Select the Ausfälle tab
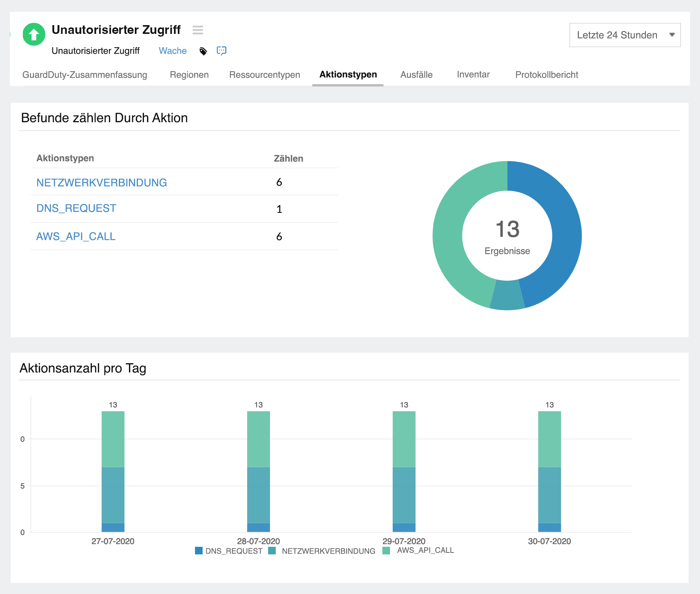700x594 pixels. click(416, 75)
